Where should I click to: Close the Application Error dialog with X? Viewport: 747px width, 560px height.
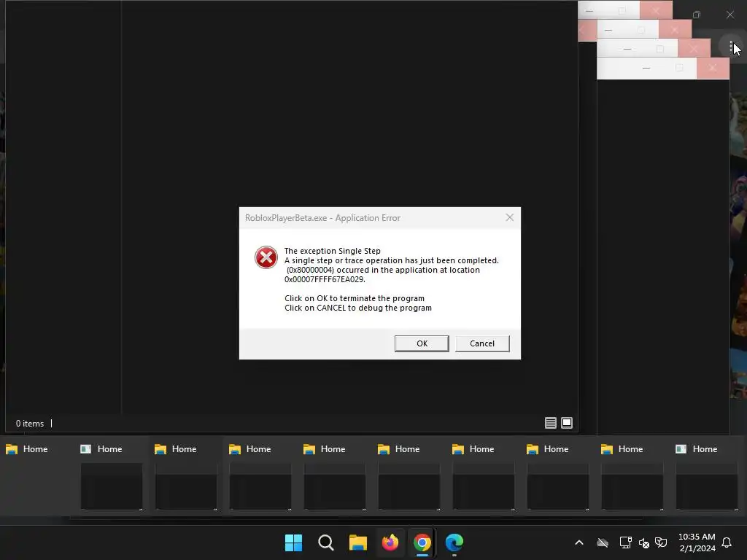(x=509, y=217)
